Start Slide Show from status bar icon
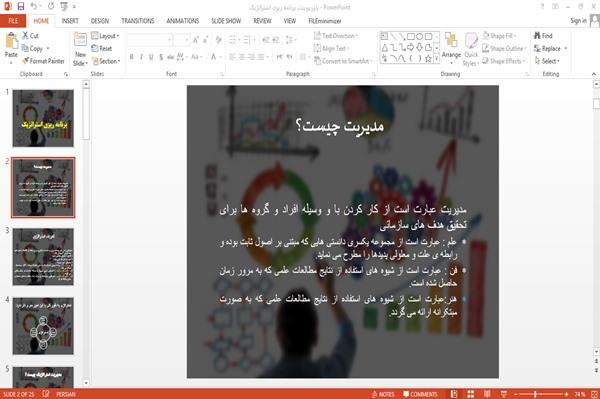 pos(504,394)
